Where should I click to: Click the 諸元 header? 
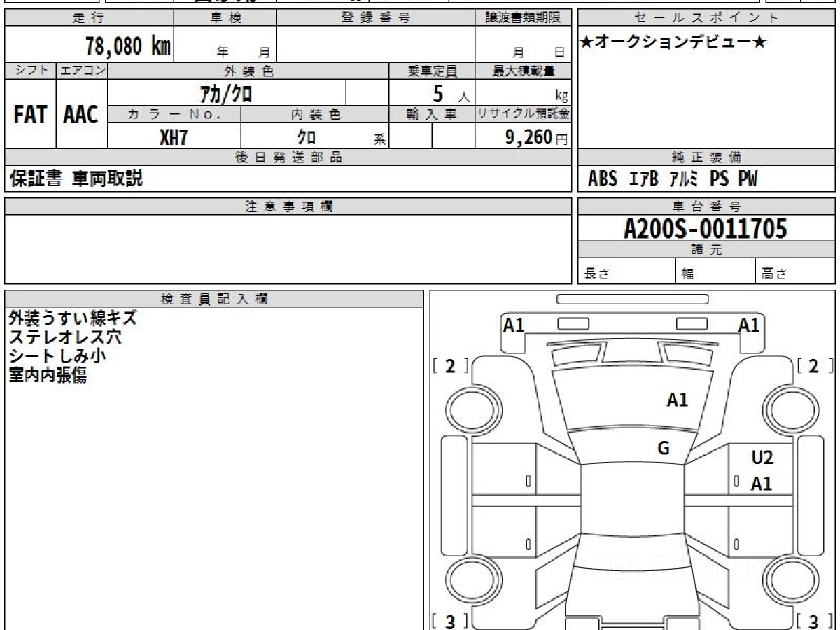[x=707, y=250]
